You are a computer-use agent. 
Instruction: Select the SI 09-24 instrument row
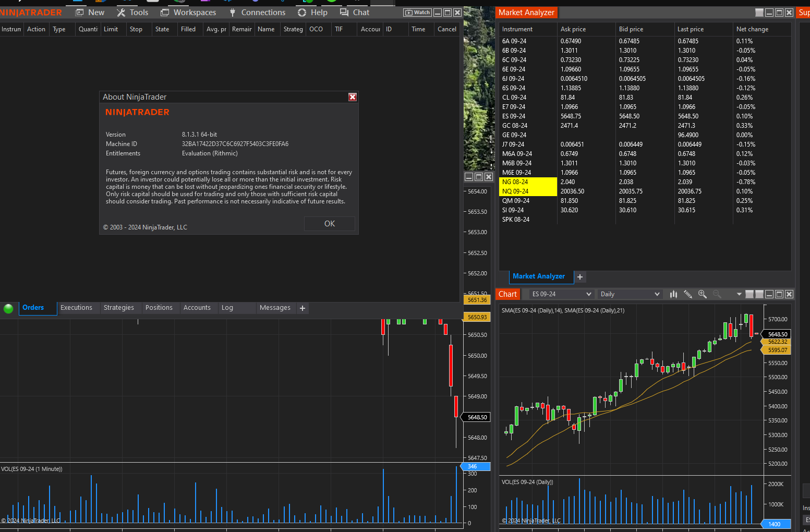pos(645,210)
